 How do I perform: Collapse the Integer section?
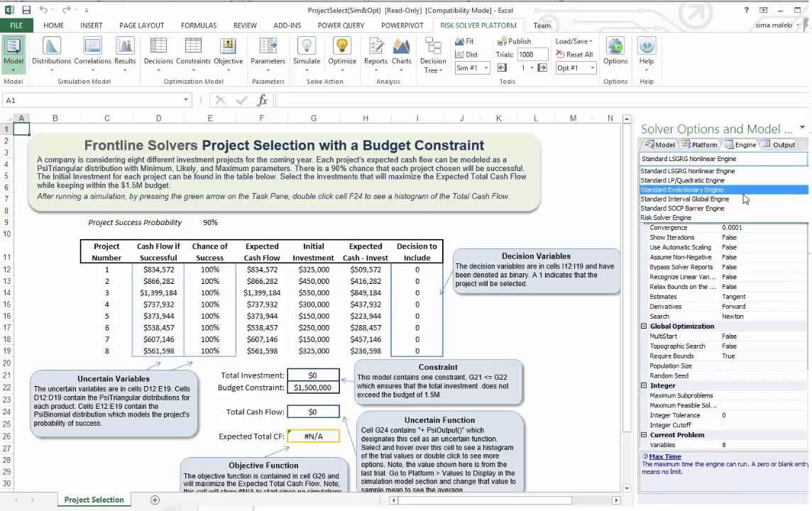coord(644,385)
